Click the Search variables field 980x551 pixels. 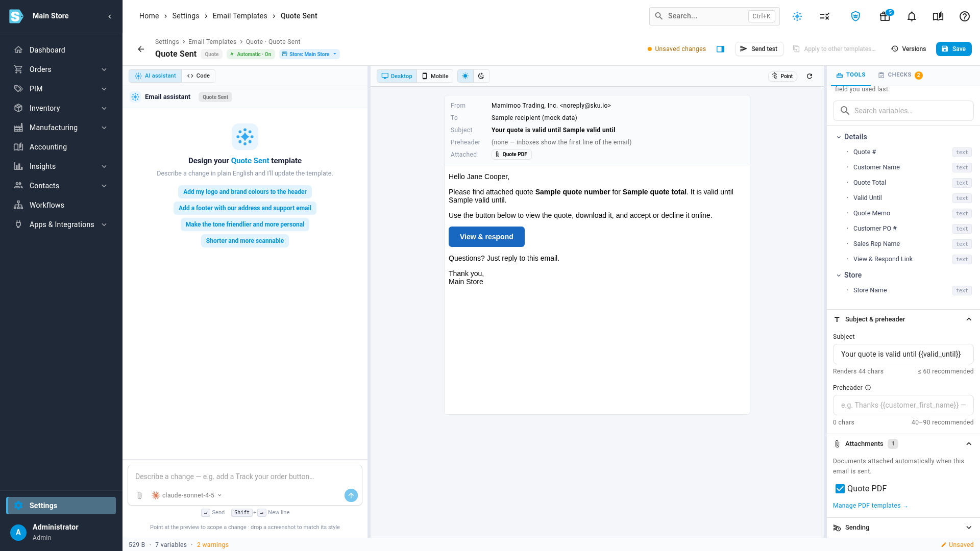pyautogui.click(x=903, y=111)
